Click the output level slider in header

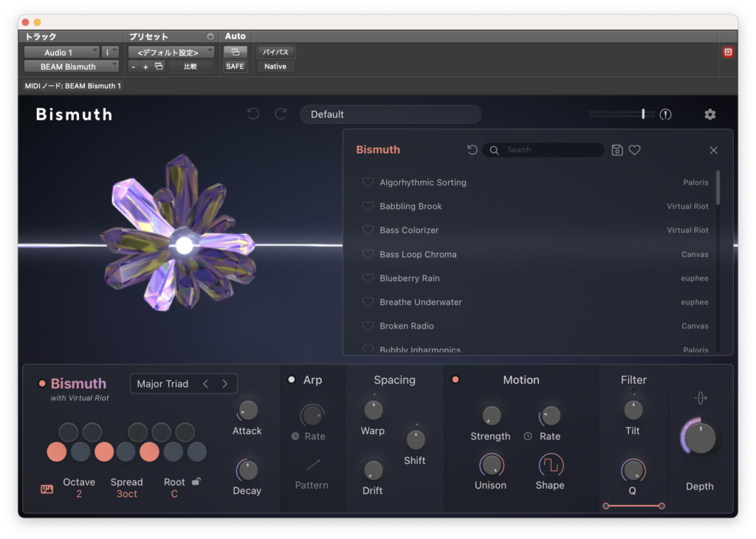click(621, 114)
